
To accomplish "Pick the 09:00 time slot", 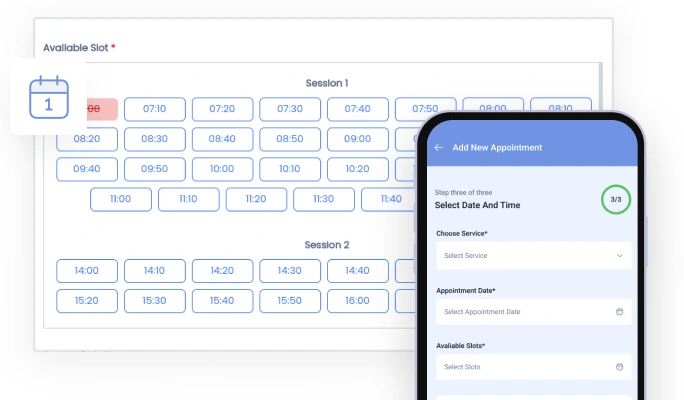I will coord(357,139).
